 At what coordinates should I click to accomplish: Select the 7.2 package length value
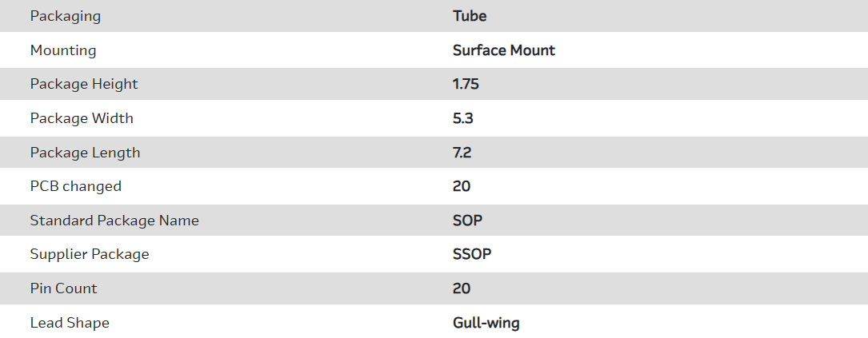point(462,153)
